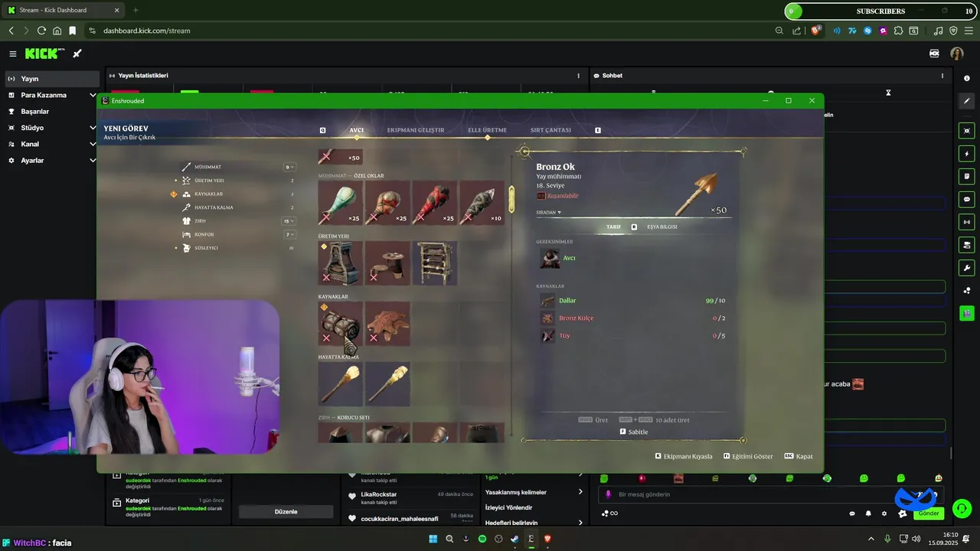Image resolution: width=980 pixels, height=551 pixels.
Task: Open the Kick hamburger menu
Action: 13,54
